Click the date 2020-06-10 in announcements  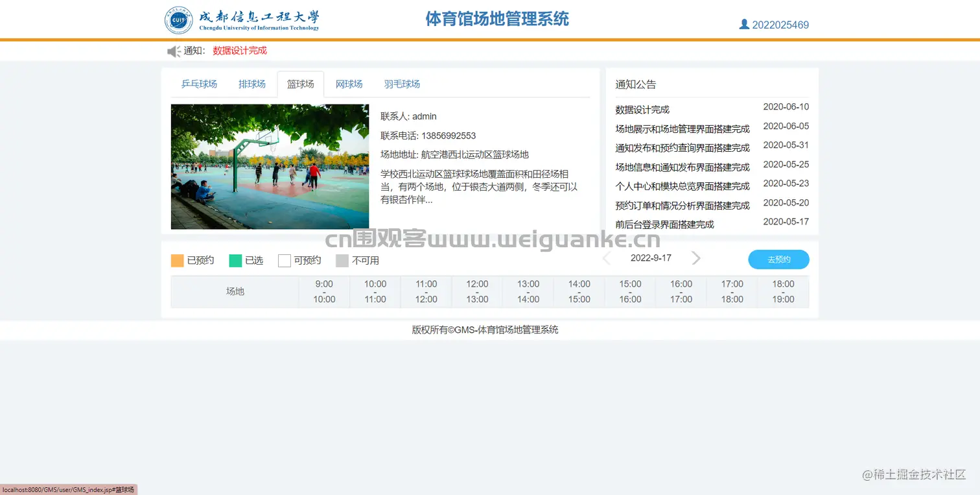click(786, 107)
